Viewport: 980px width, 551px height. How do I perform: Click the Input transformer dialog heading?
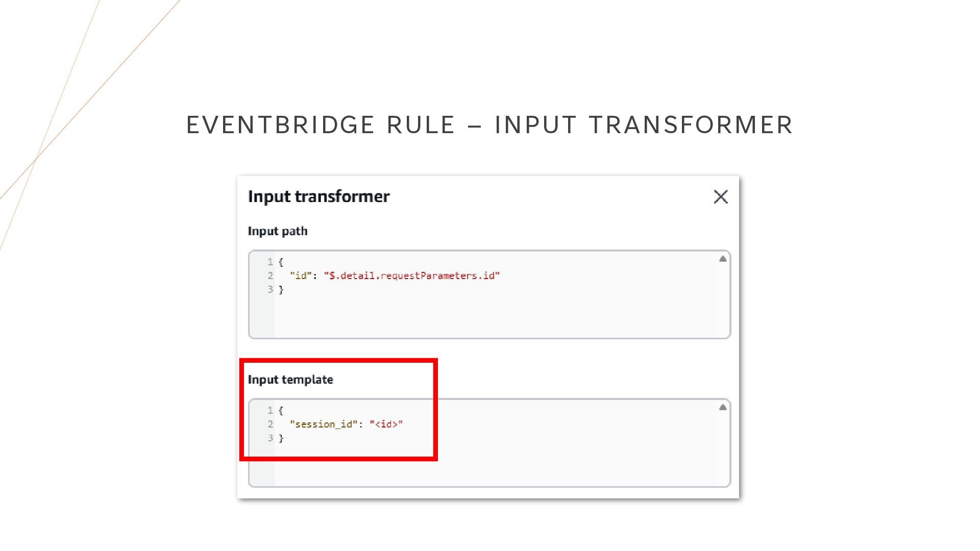pyautogui.click(x=318, y=196)
